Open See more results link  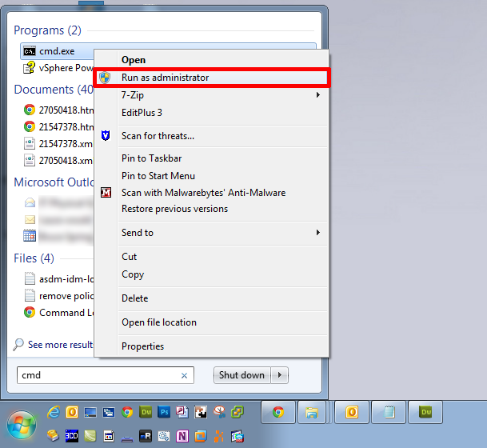click(60, 345)
